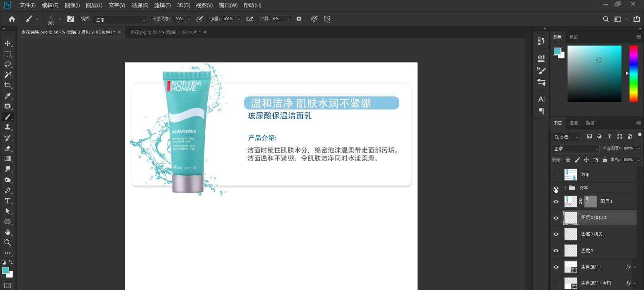Screen dimensions: 644x290
Task: Open brush preset picker dropdown
Action: click(x=60, y=19)
